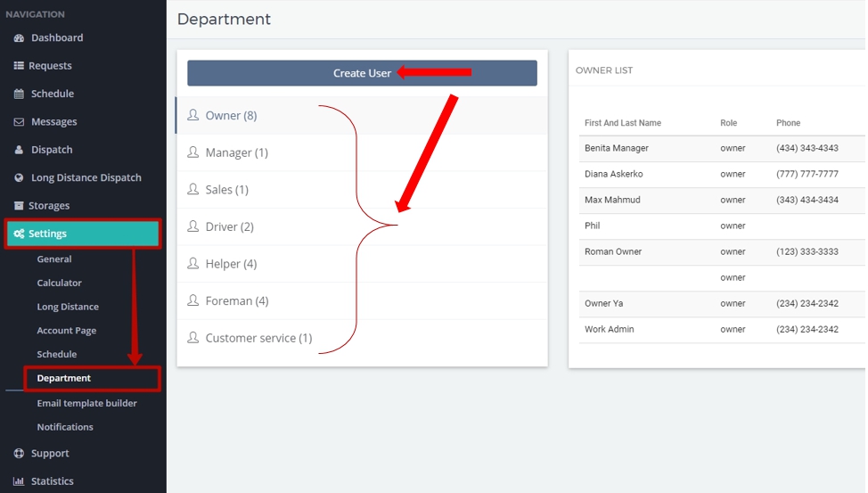
Task: Select Department settings submenu item
Action: pos(63,378)
